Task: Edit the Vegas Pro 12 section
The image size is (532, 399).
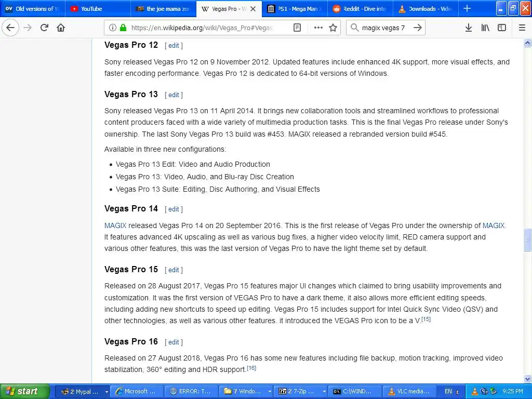Action: tap(174, 46)
